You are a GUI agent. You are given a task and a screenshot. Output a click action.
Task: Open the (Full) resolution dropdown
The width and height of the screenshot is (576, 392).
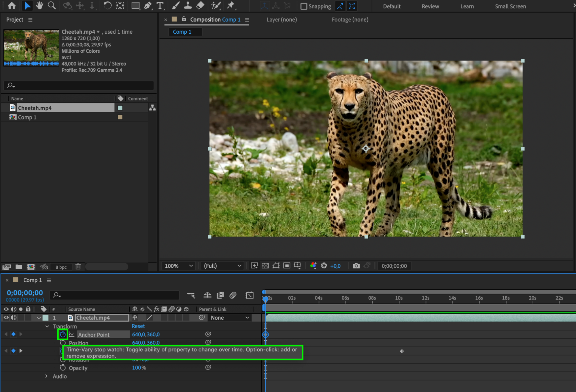pyautogui.click(x=222, y=266)
